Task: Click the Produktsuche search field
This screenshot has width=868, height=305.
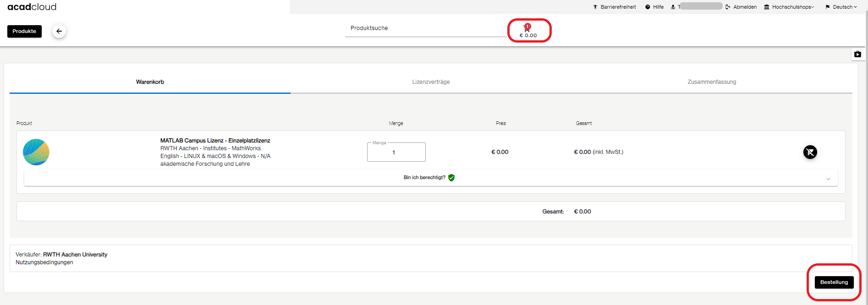Action: click(x=425, y=28)
